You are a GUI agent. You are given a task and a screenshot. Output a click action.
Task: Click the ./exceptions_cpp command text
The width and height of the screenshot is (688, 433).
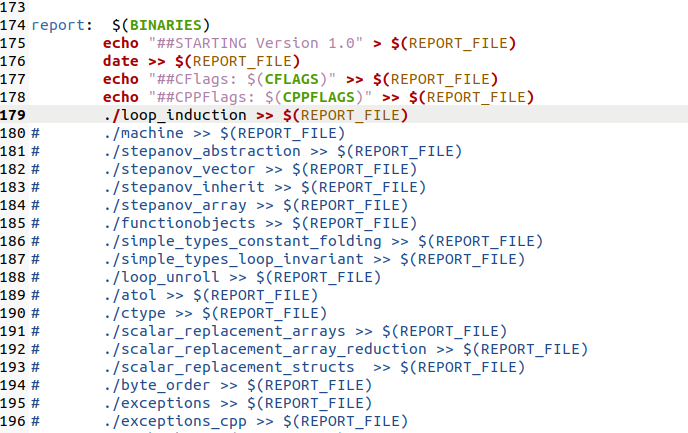[x=175, y=421]
